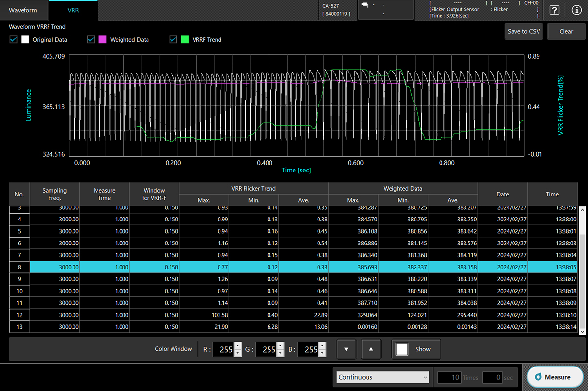Click the B value input field
Screen dimensions: 588x391
[308, 349]
